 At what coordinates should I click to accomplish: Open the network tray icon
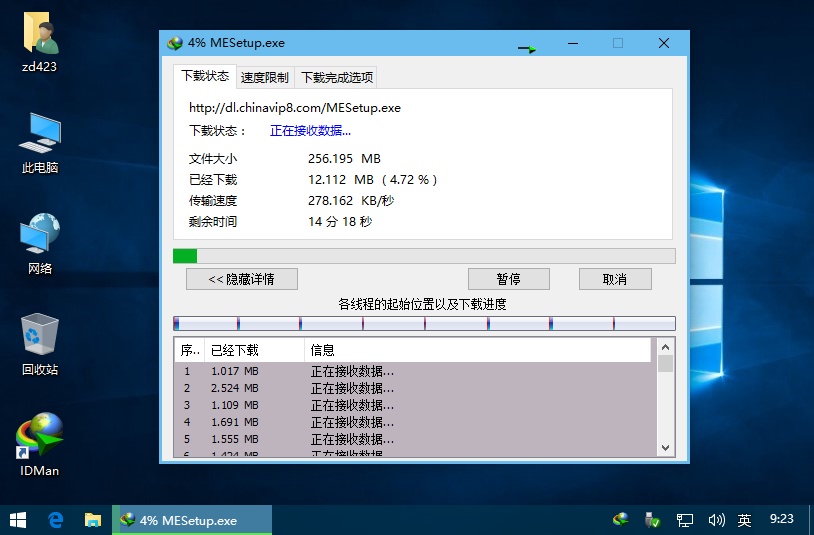(x=684, y=520)
